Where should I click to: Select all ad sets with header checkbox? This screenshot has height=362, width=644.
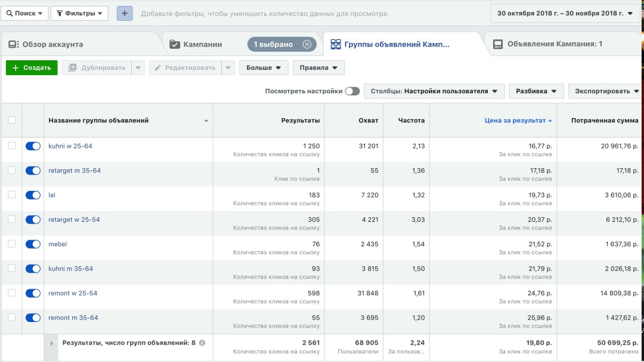[x=12, y=120]
